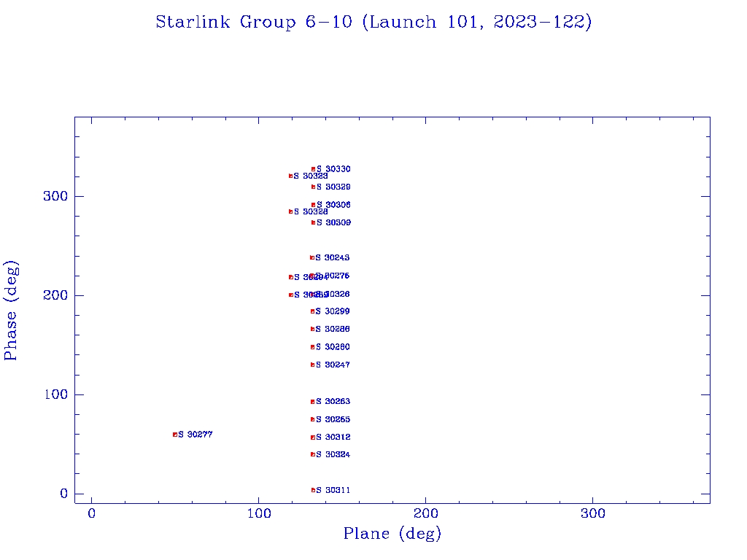Select the red marker beside S 30247

click(x=313, y=365)
